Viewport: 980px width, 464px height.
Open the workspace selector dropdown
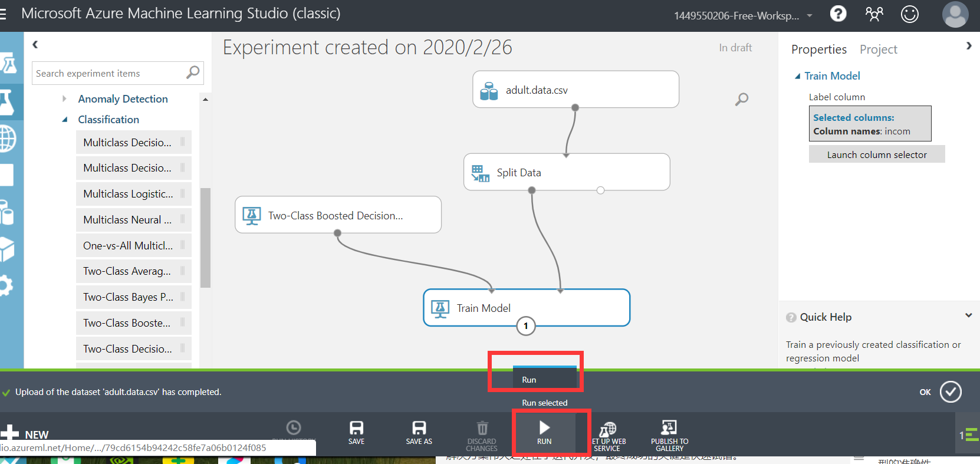pos(744,16)
